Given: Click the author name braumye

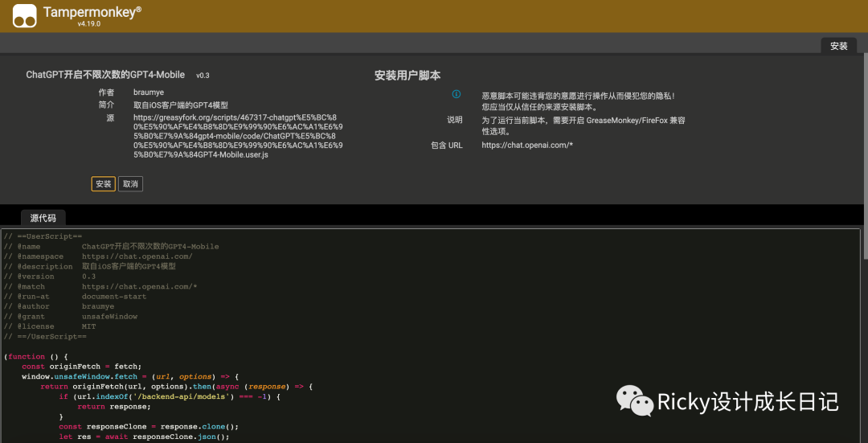Looking at the screenshot, I should point(149,92).
